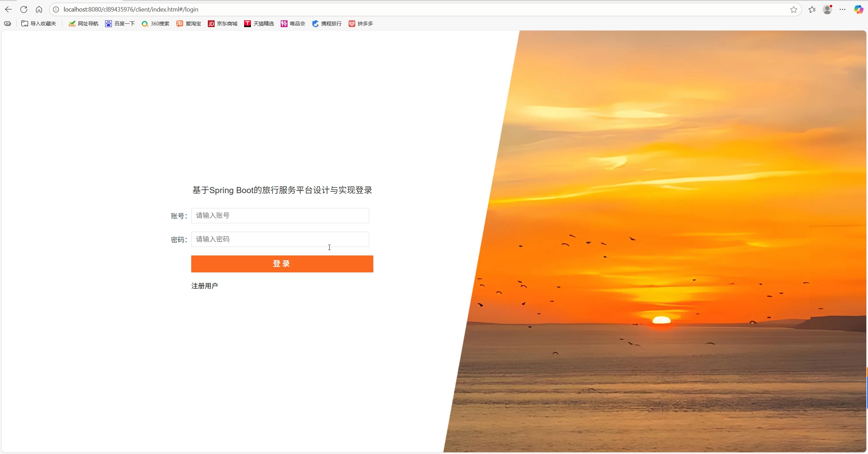Go to browser home page icon
The image size is (868, 454).
click(x=39, y=9)
